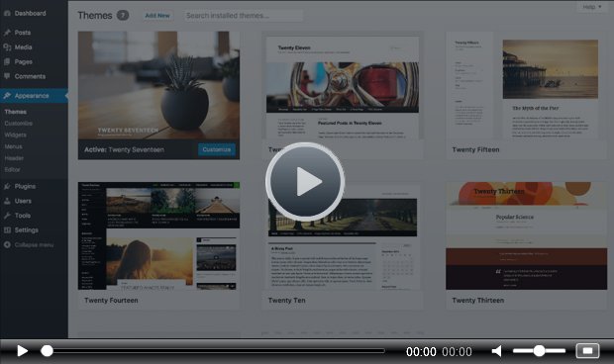Adjust the volume slider knob
Screen dimensions: 614x364
(539, 351)
